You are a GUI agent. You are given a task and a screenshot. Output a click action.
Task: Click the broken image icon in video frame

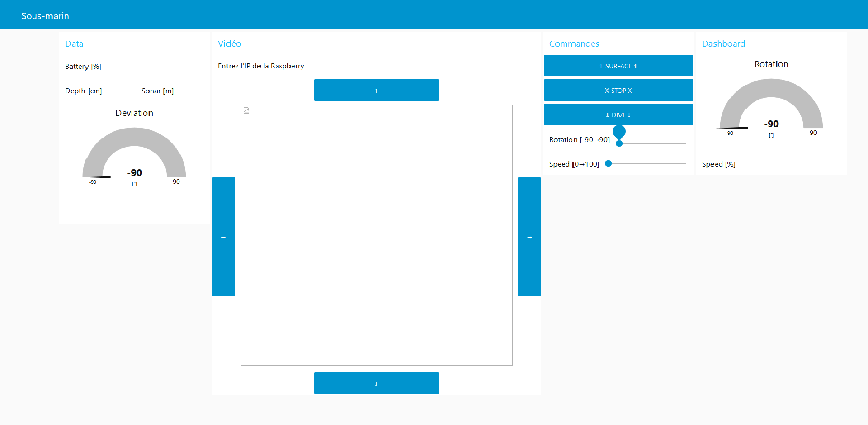[246, 110]
